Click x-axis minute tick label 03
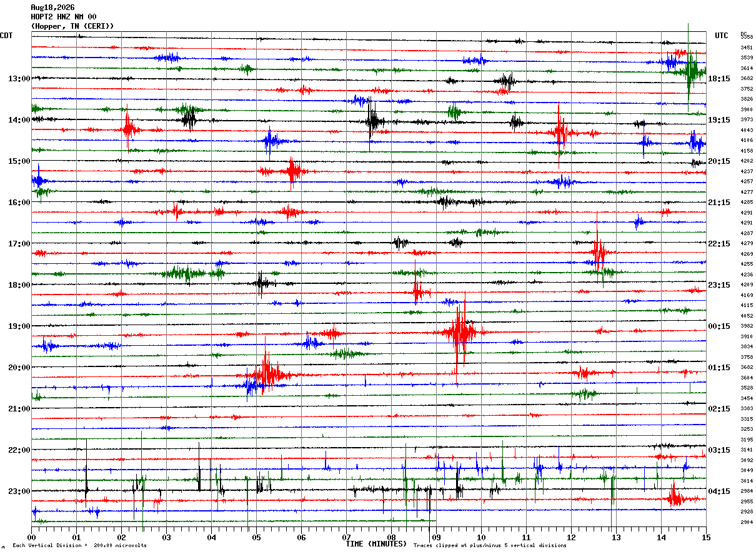 click(x=166, y=537)
